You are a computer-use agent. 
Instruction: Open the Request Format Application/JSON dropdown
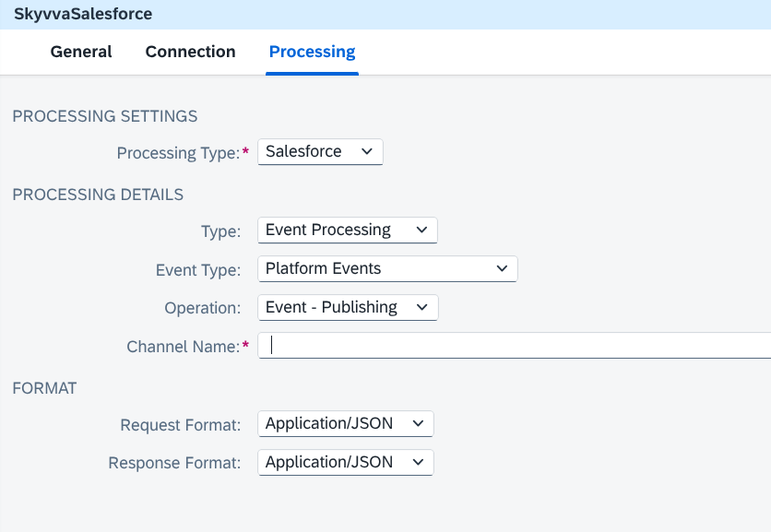tap(346, 423)
